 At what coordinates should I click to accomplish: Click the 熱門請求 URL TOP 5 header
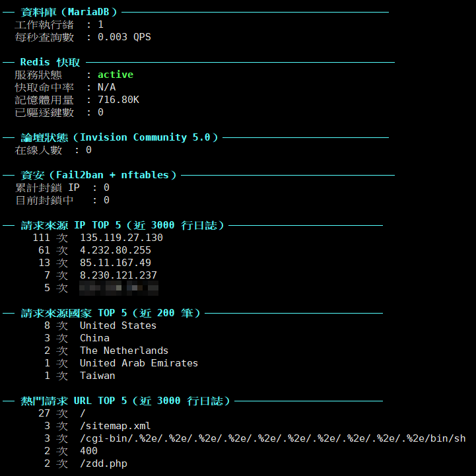125,401
